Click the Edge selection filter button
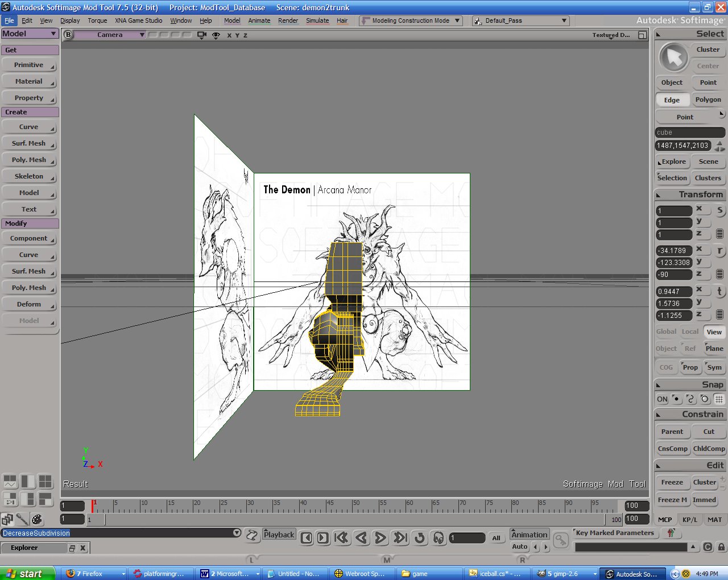This screenshot has width=728, height=580. coord(672,100)
